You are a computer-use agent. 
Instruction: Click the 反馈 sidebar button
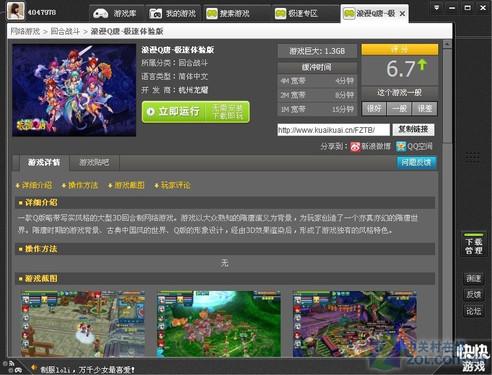(474, 294)
